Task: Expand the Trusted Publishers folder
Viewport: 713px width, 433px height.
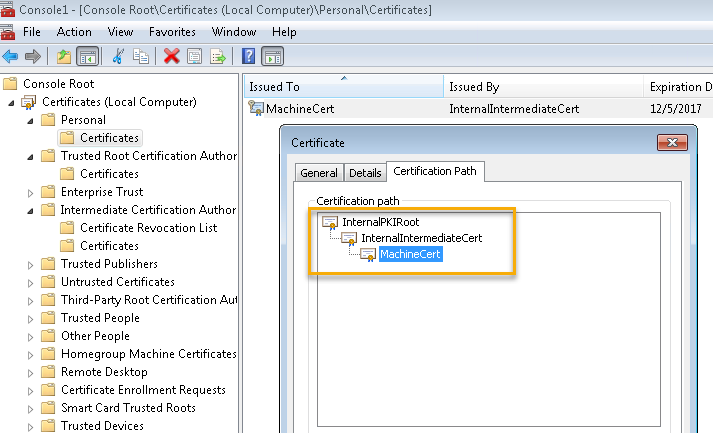Action: pos(30,264)
